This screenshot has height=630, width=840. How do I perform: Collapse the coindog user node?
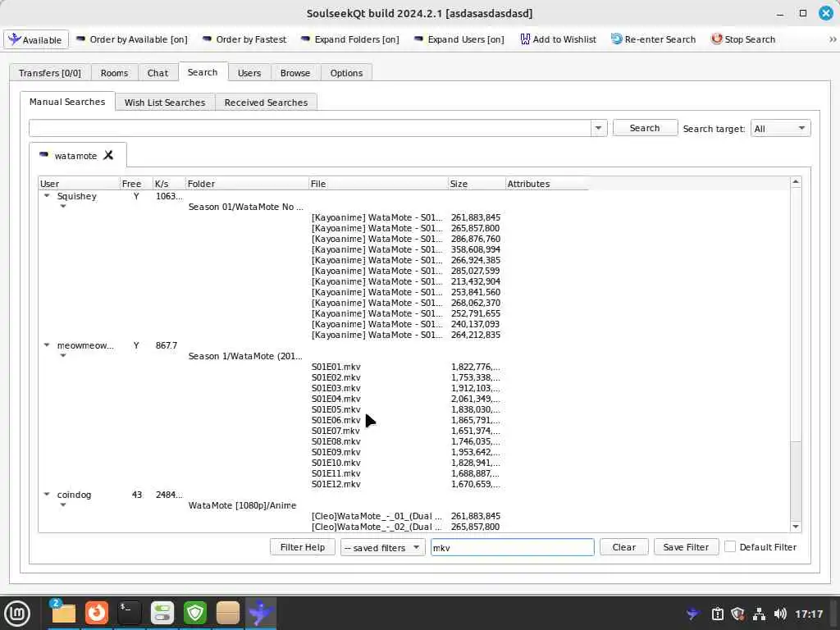pos(47,495)
